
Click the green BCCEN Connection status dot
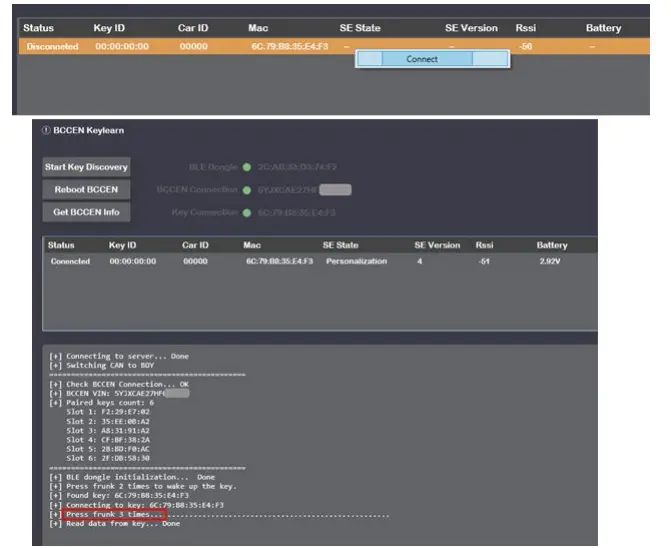point(247,190)
